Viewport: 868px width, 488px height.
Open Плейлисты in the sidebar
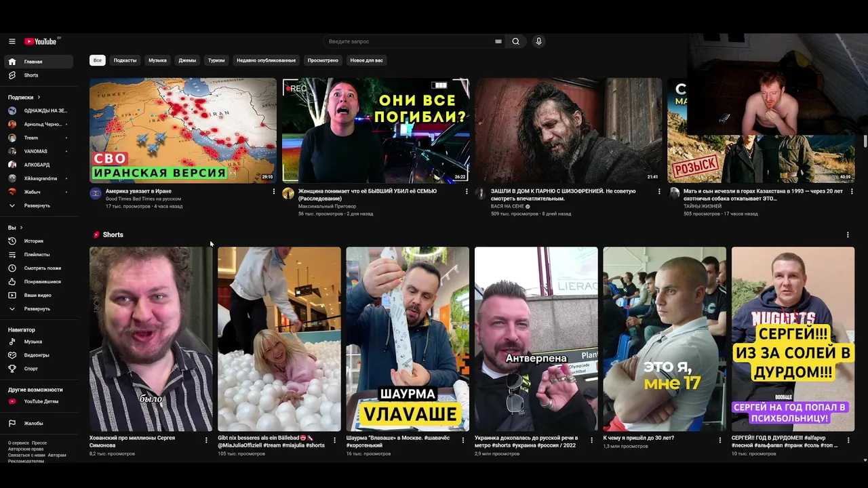point(39,255)
